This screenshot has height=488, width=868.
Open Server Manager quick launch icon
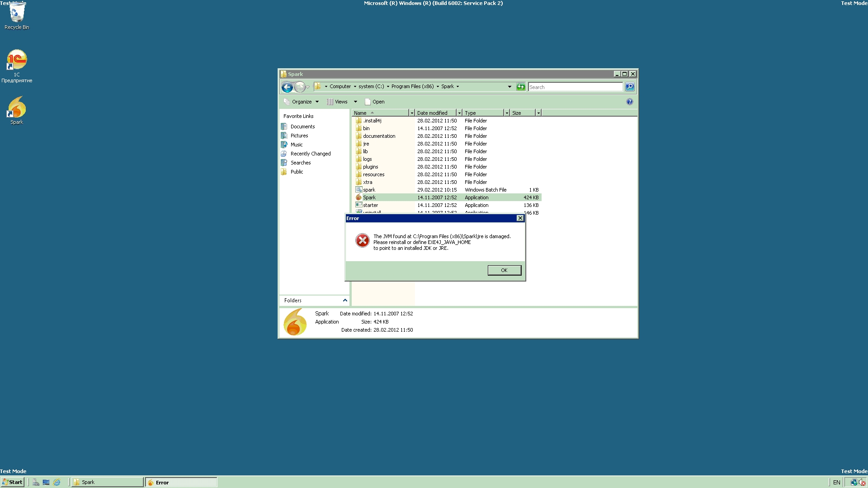pyautogui.click(x=36, y=482)
